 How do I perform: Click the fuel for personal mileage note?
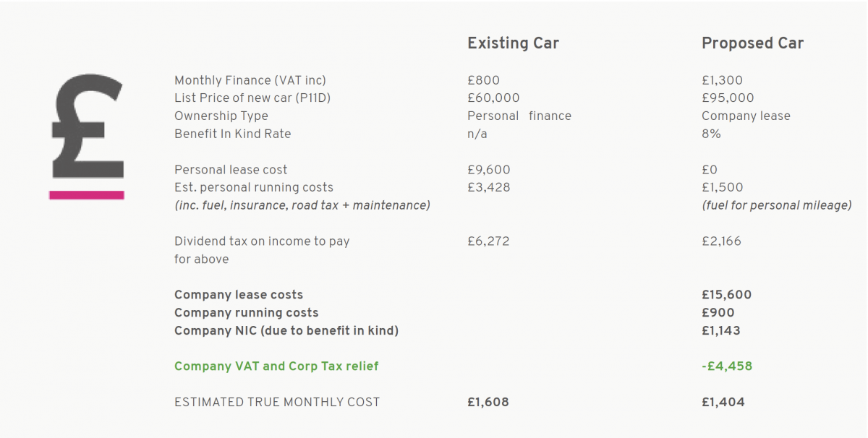pos(777,205)
